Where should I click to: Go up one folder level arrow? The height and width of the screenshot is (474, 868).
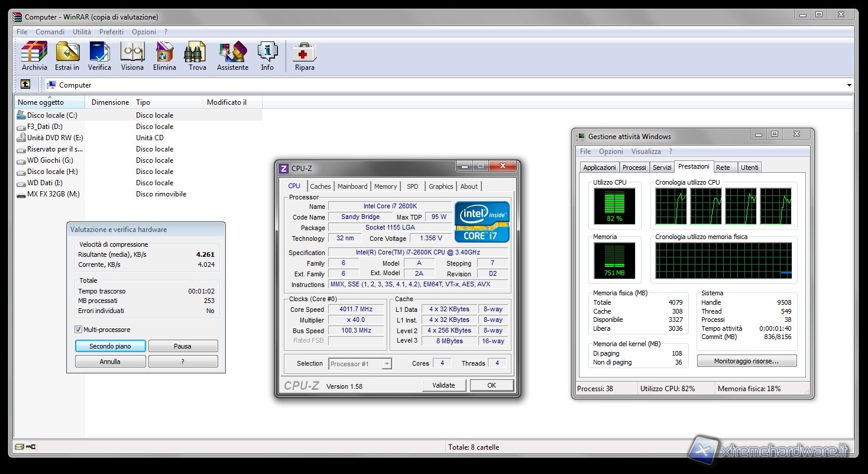click(x=25, y=85)
